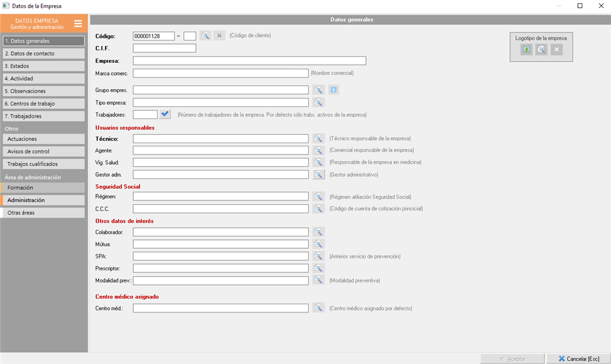Open the hamburger menu in Datos Empresa header
611x364 pixels.
pyautogui.click(x=78, y=24)
